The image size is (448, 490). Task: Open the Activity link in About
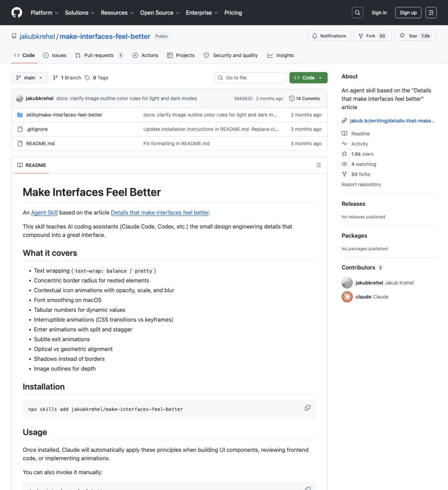click(x=355, y=144)
